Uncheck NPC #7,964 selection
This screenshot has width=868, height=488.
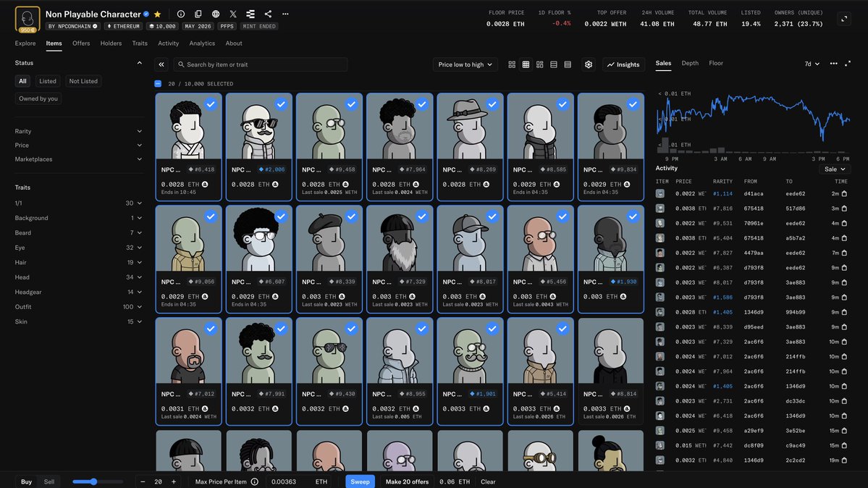(x=422, y=104)
